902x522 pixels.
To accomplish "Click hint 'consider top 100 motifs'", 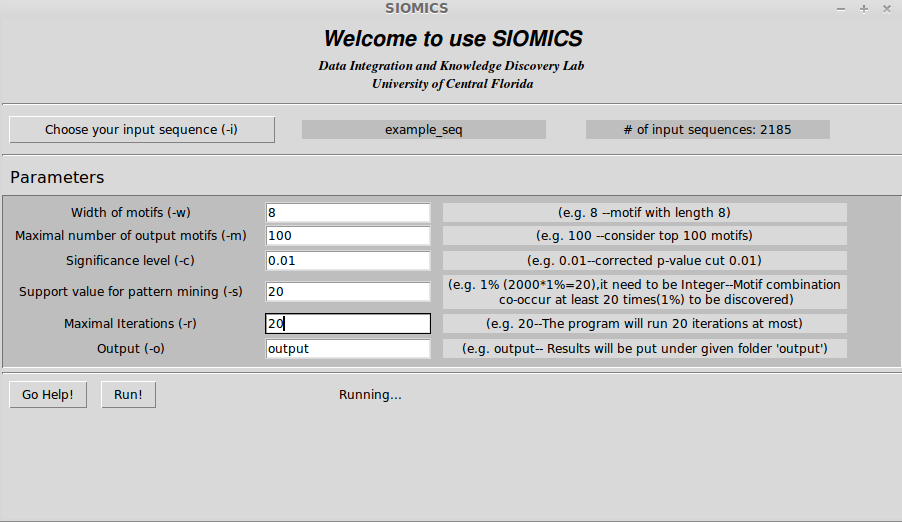I will pyautogui.click(x=644, y=236).
